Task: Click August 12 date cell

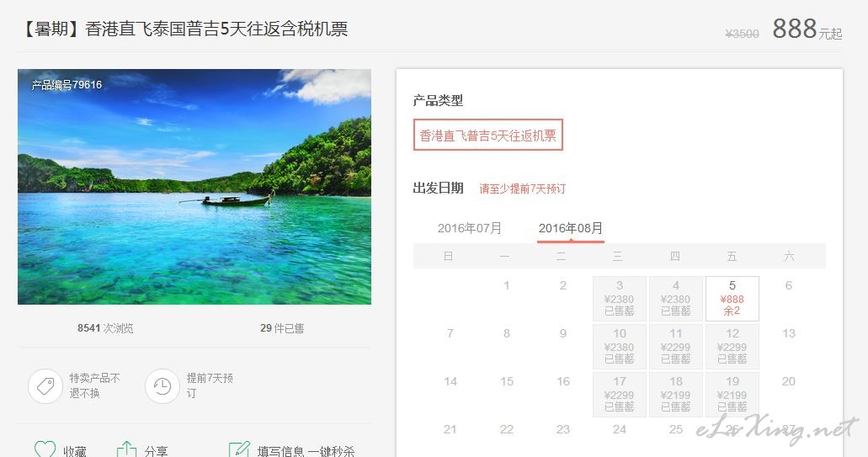Action: pos(732,347)
